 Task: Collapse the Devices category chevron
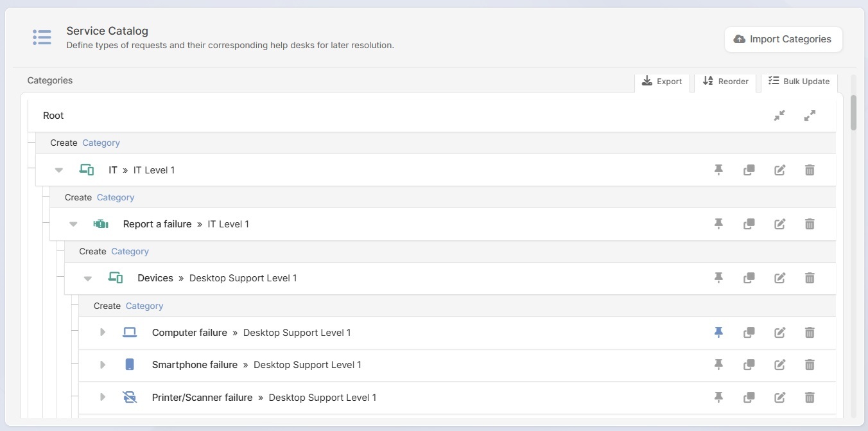click(88, 278)
